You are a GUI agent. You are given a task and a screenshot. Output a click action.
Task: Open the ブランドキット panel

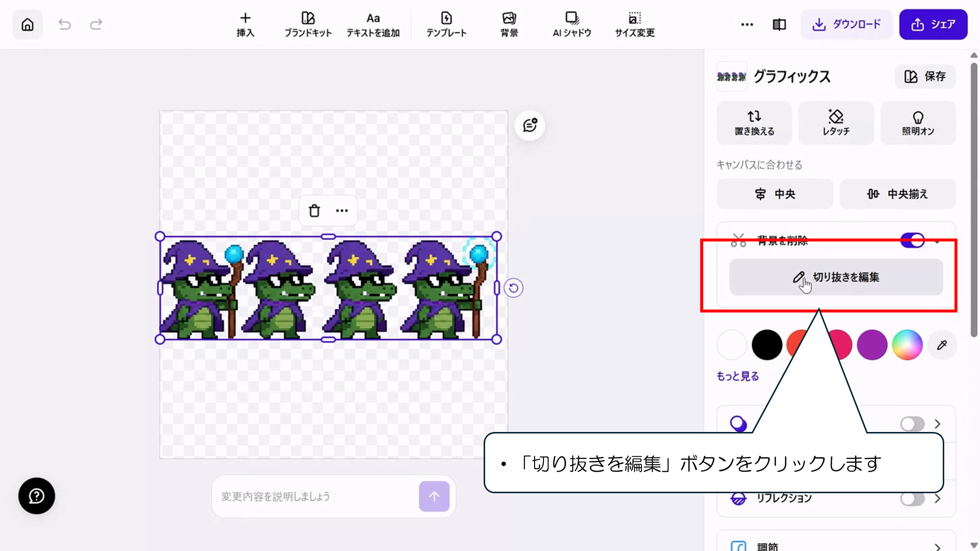(x=308, y=24)
